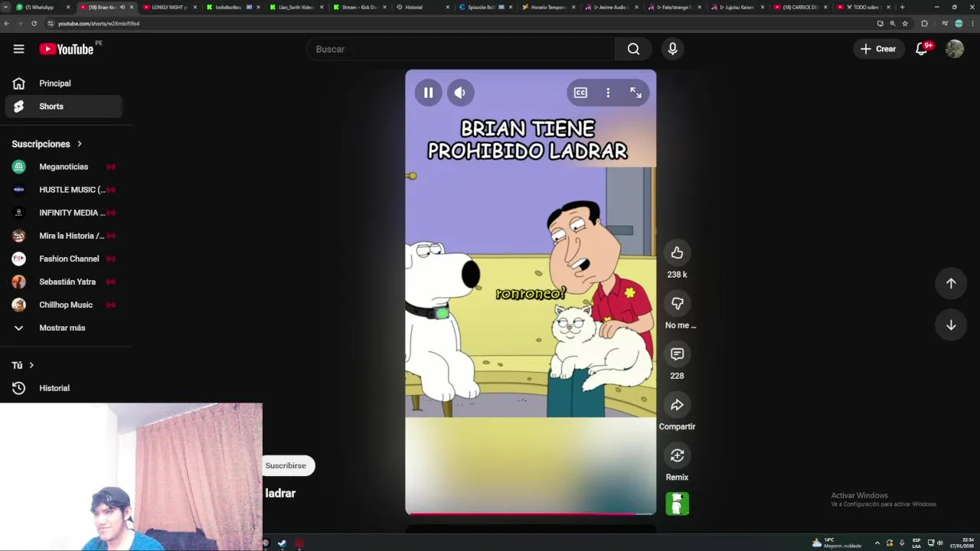Image resolution: width=980 pixels, height=551 pixels.
Task: Open the HUSTLE MUSIC channel
Action: point(64,190)
